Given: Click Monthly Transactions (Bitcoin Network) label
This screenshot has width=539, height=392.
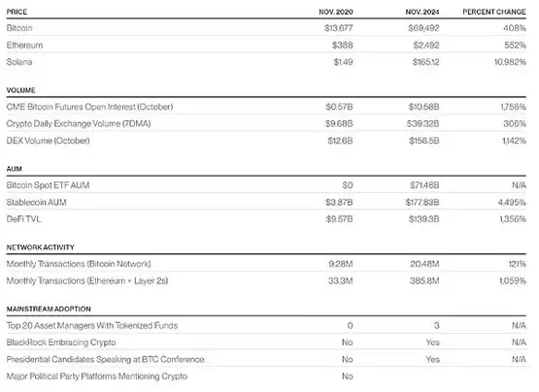Looking at the screenshot, I should (79, 264).
